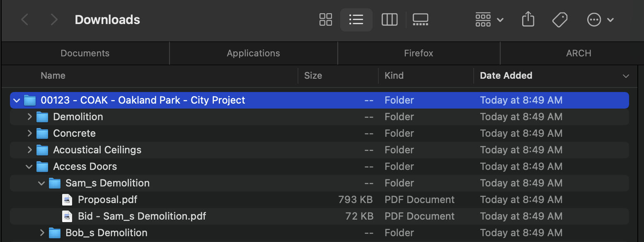Collapse the Access Doors folder
644x242 pixels.
(x=29, y=167)
